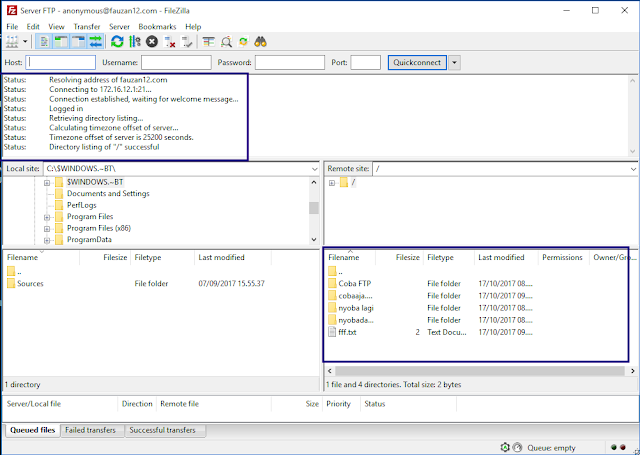This screenshot has height=455, width=640.
Task: Click the status bar settings gear icon
Action: pyautogui.click(x=505, y=447)
